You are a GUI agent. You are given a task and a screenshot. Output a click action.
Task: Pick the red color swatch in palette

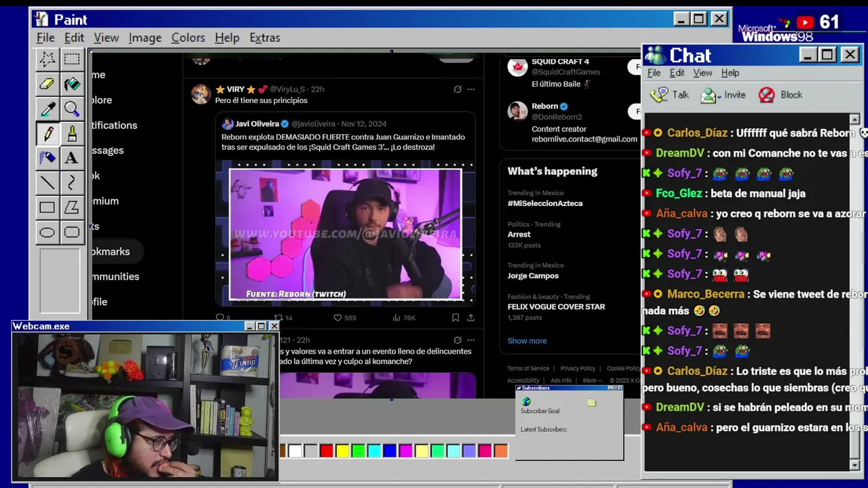pos(326,451)
